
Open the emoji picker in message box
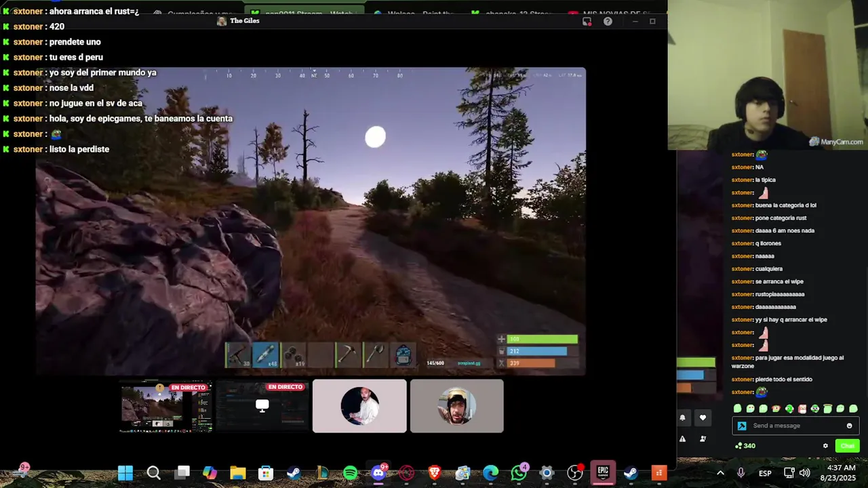pyautogui.click(x=849, y=426)
